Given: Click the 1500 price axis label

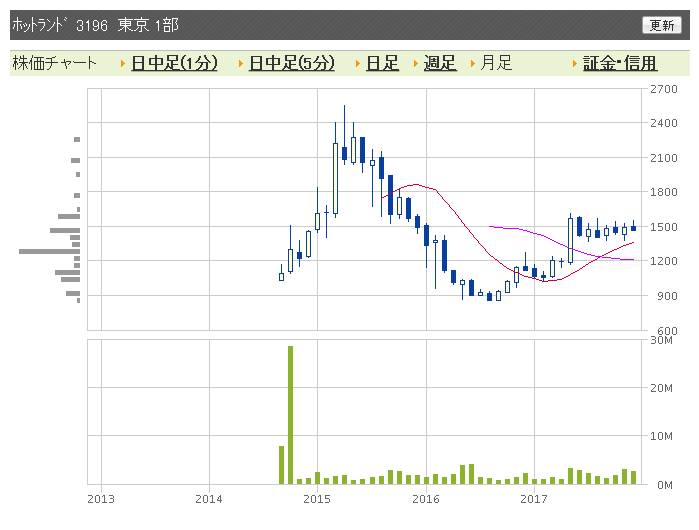Looking at the screenshot, I should 663,227.
